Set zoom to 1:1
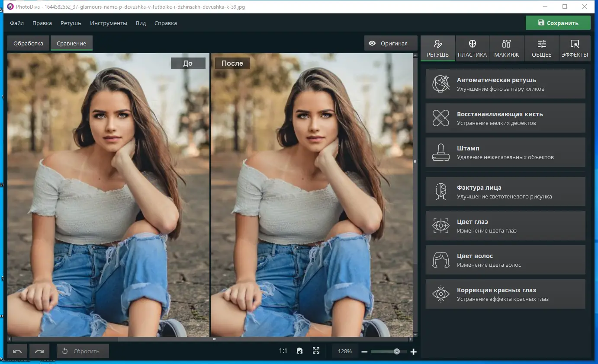Screen dimensions: 598x364 [x=283, y=351]
